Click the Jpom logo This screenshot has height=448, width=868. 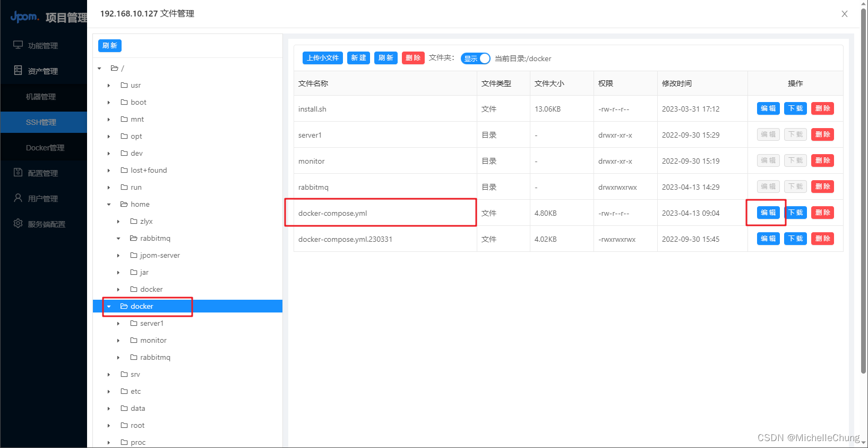[x=25, y=17]
